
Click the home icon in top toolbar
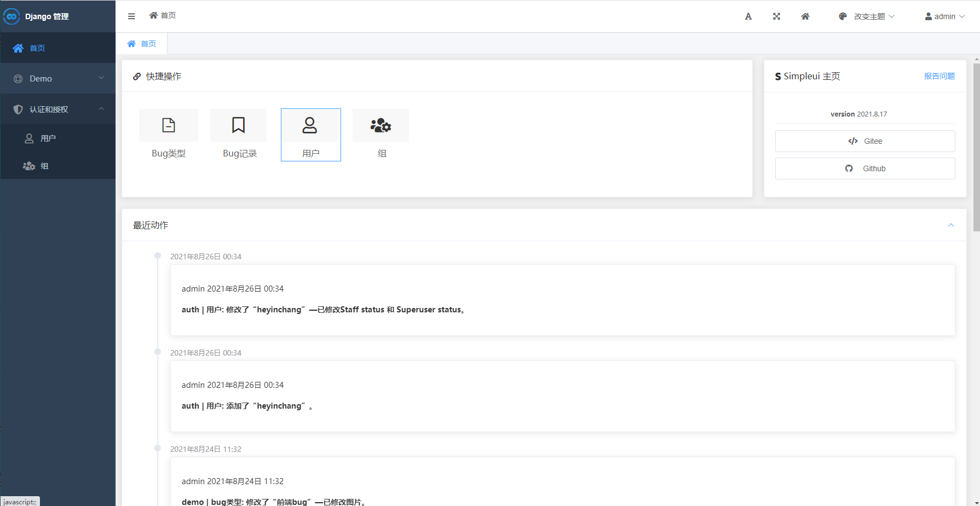(x=805, y=16)
